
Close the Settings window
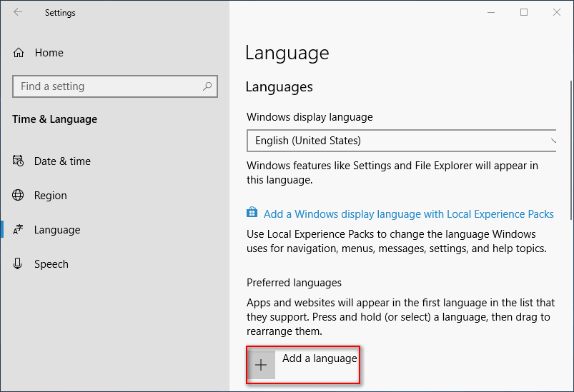tap(557, 12)
